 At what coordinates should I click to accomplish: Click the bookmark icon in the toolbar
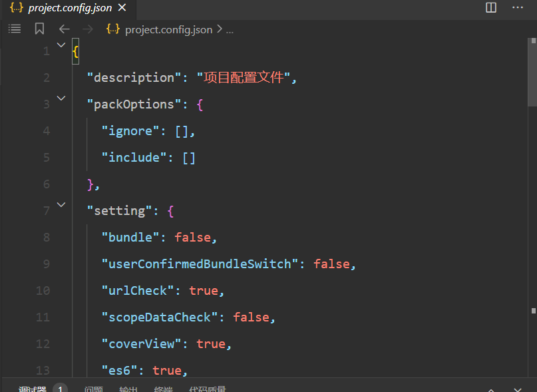[x=39, y=29]
